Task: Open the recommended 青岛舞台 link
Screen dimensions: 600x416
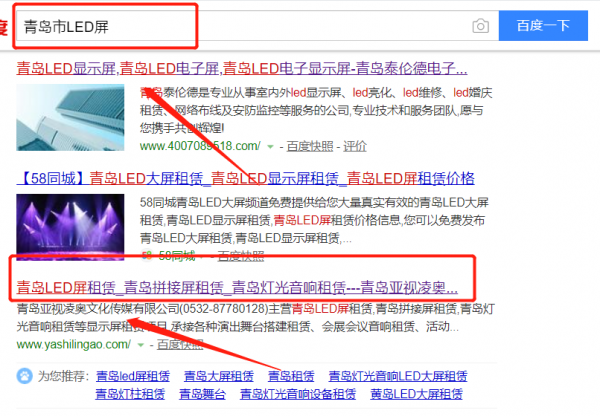Action: [x=202, y=394]
